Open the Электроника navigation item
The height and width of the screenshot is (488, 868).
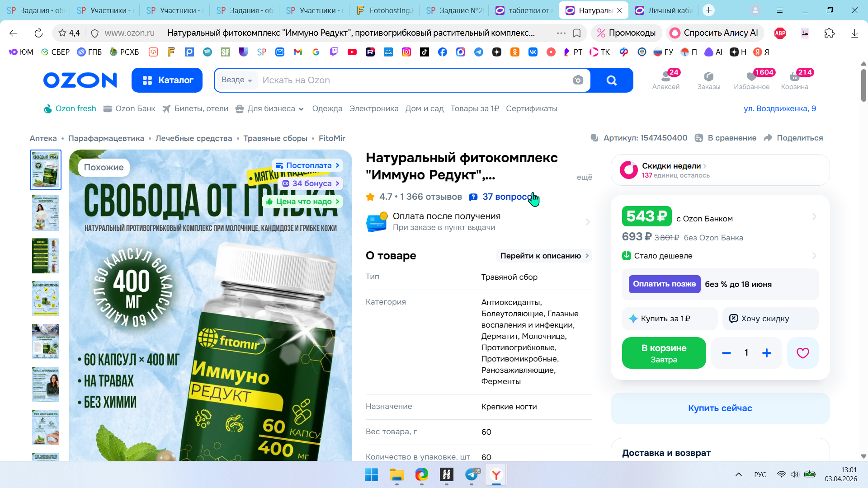(373, 108)
